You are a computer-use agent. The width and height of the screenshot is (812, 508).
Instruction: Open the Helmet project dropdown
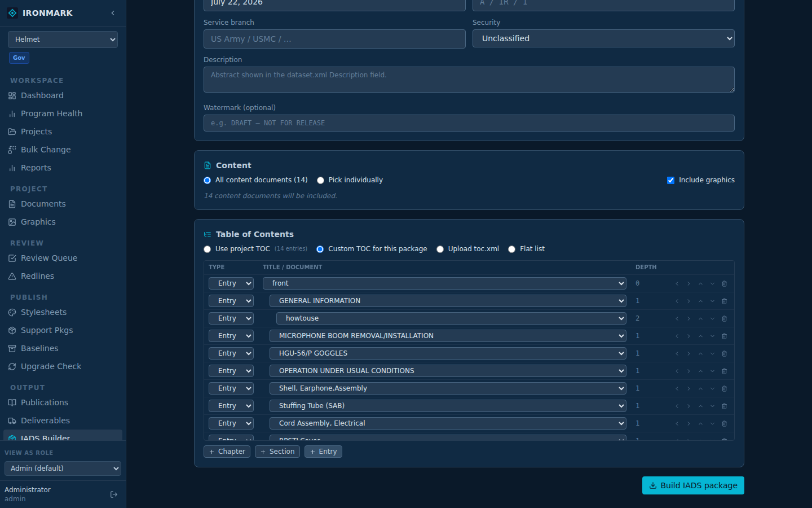(x=63, y=40)
